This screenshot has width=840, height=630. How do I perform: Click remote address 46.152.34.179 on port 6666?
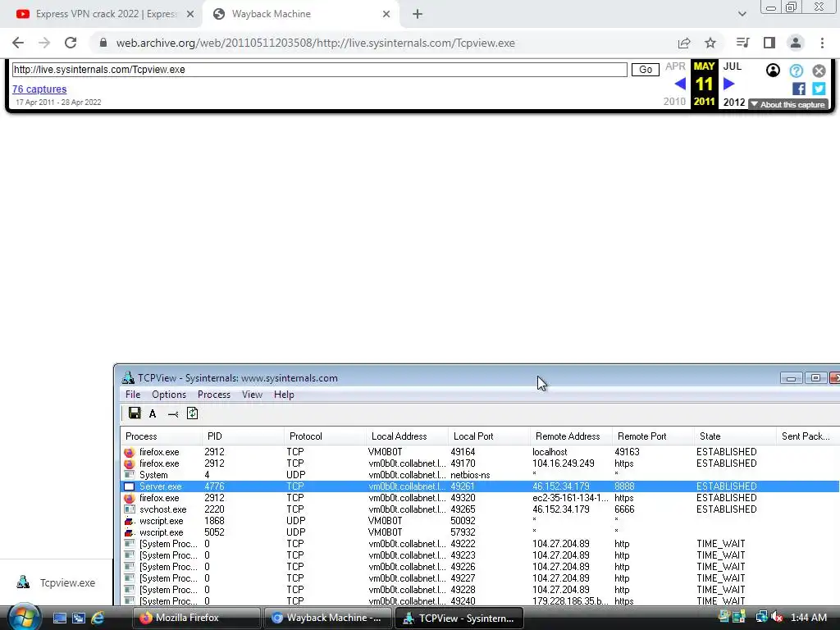561,509
